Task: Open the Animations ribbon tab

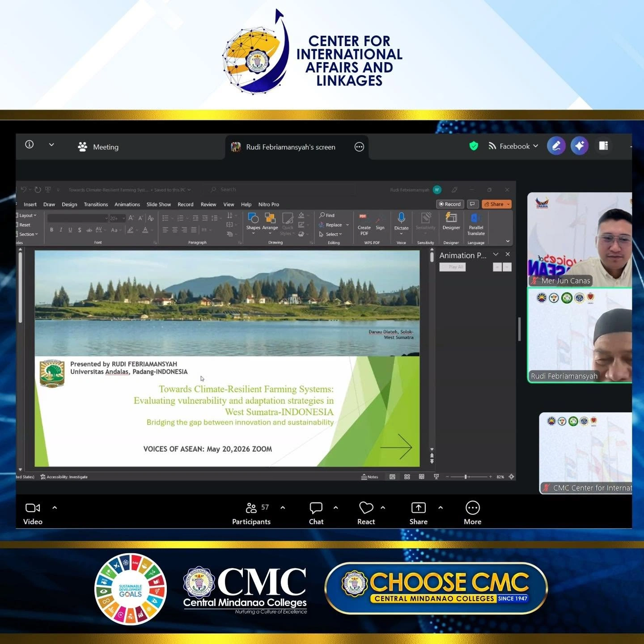Action: pos(127,204)
